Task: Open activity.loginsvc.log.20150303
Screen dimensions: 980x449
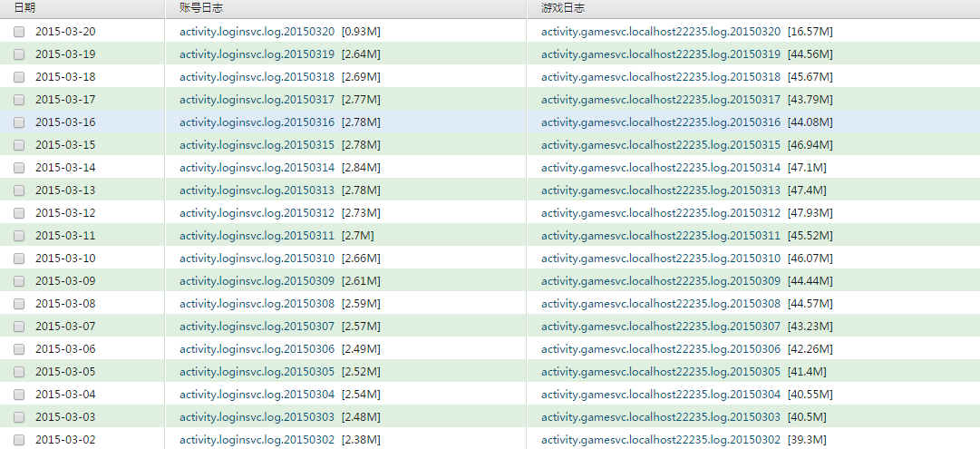Action: (257, 416)
